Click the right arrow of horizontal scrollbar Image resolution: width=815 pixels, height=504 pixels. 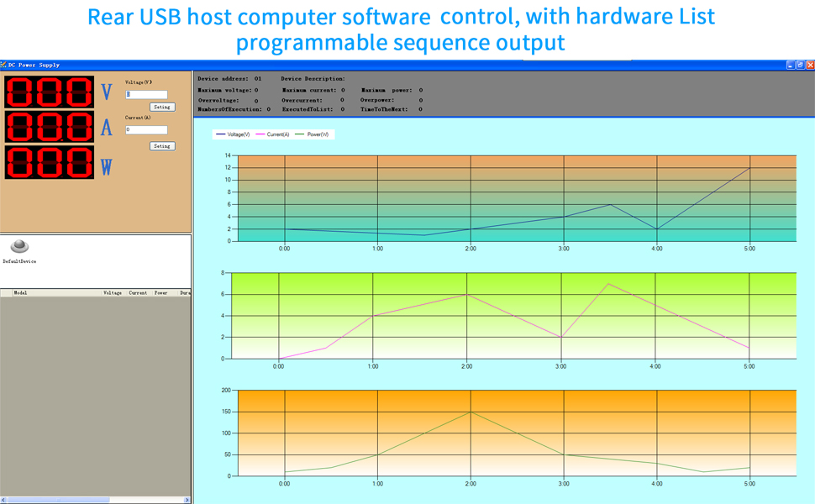(187, 500)
